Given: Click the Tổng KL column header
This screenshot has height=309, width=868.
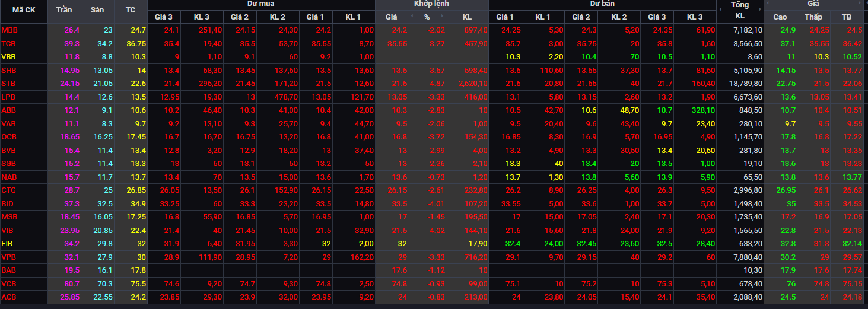Looking at the screenshot, I should [x=739, y=11].
